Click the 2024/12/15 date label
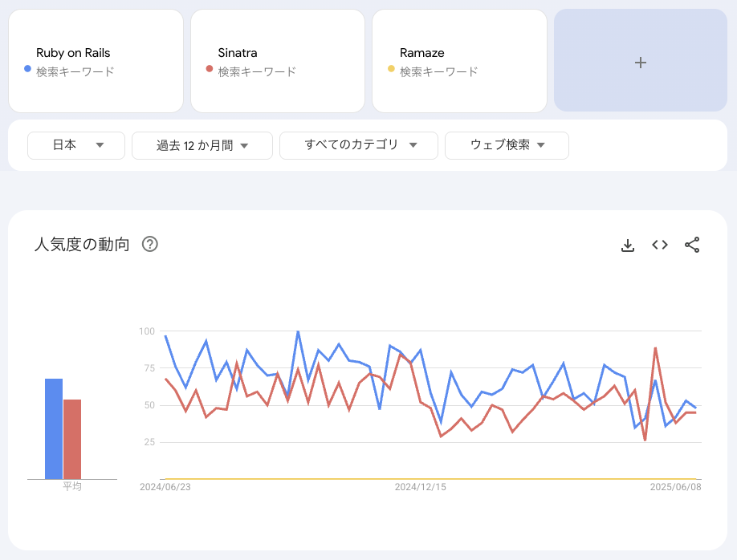Screen dimensions: 737x560 coord(420,487)
